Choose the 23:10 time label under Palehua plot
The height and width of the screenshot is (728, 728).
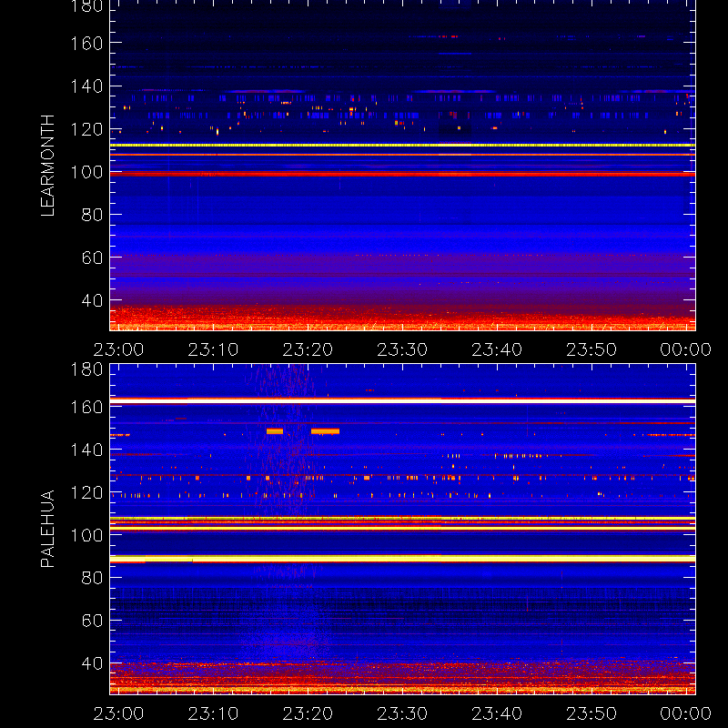213,713
